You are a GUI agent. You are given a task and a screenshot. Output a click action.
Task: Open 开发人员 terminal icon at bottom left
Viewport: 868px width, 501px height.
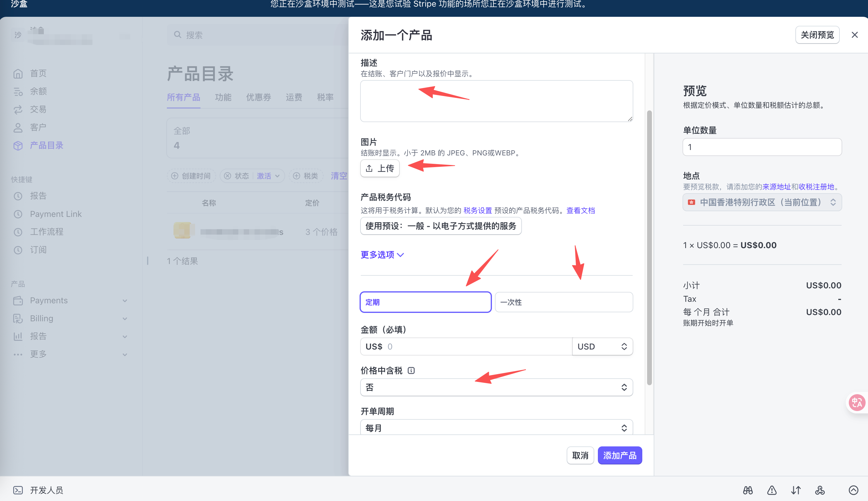pyautogui.click(x=18, y=490)
